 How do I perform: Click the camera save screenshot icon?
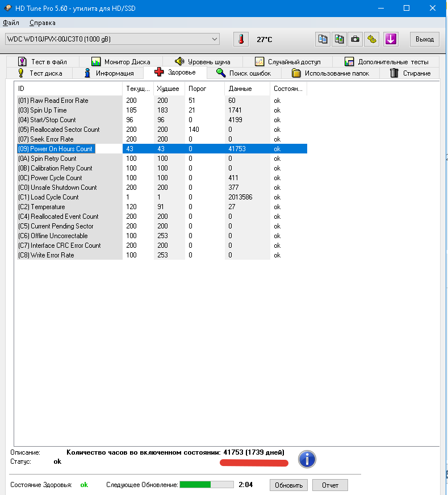(x=355, y=39)
